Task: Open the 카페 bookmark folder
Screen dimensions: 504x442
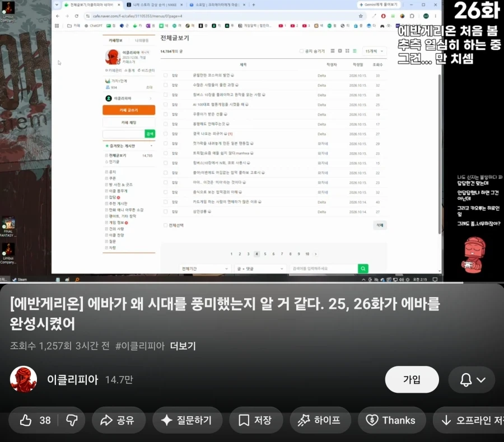Action: (73, 26)
